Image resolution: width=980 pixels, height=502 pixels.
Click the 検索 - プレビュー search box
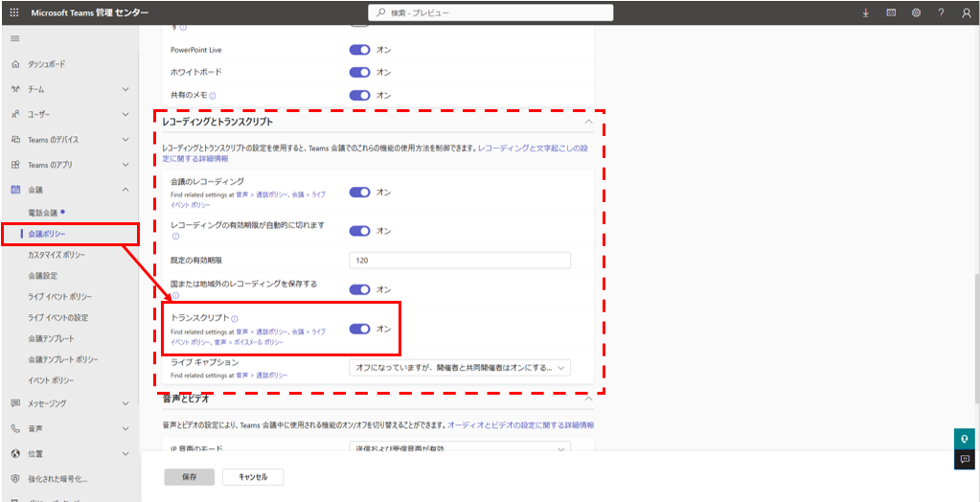tap(490, 12)
